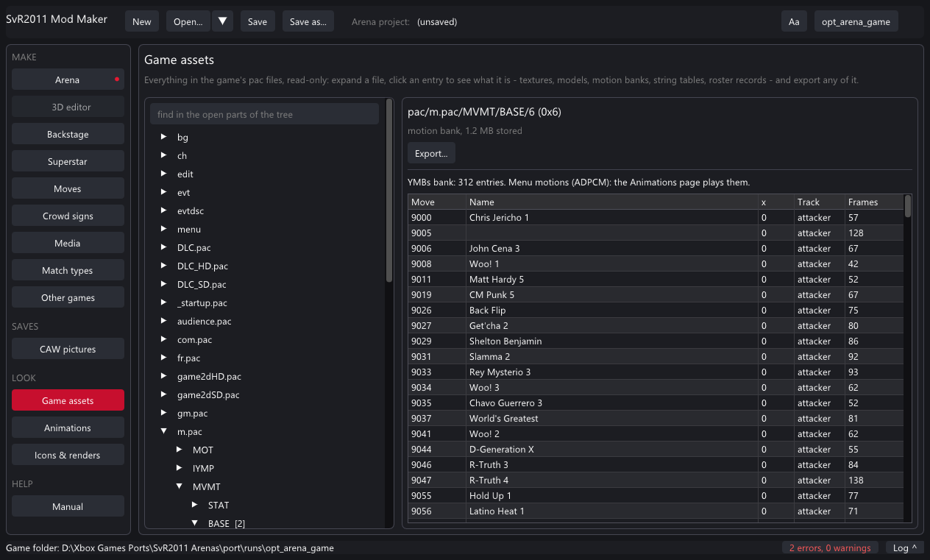Click the tree search field
The height and width of the screenshot is (560, 930).
coord(264,114)
